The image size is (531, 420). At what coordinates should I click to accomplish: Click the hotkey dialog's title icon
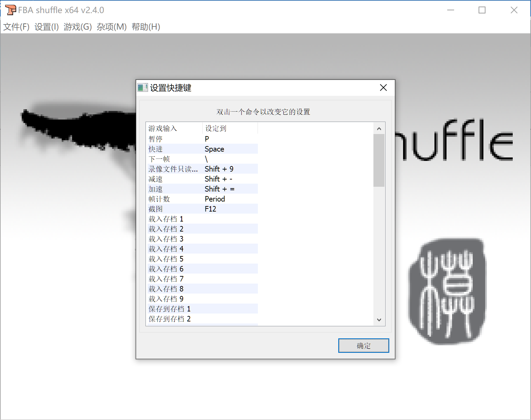click(142, 88)
